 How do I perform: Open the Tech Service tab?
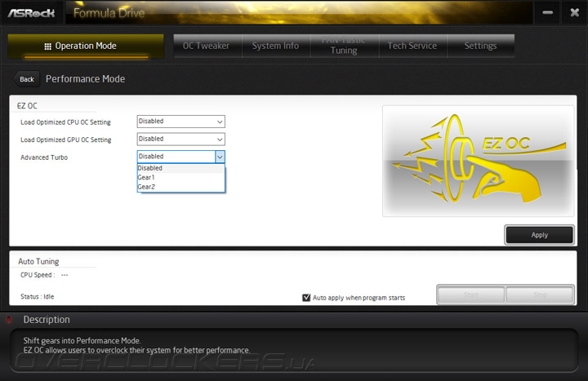412,46
